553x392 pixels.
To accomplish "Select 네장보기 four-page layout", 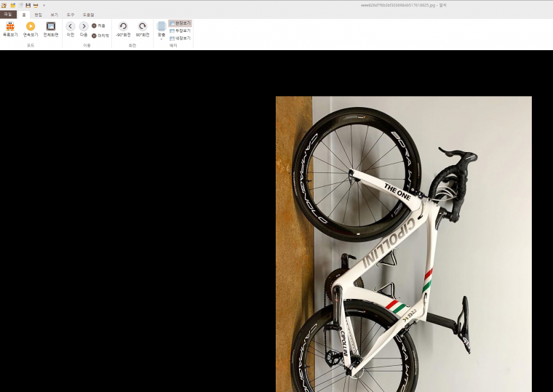I will (180, 38).
